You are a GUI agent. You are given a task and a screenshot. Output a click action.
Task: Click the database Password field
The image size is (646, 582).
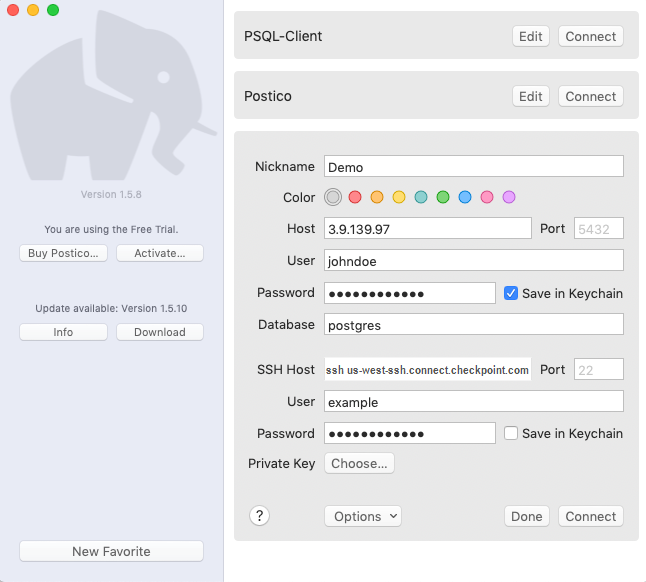click(410, 293)
